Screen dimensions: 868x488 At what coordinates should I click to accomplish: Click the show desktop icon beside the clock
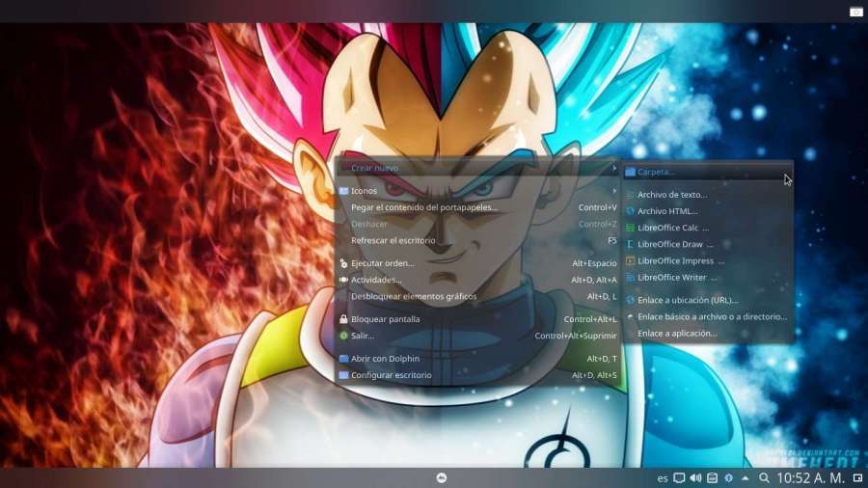click(857, 477)
